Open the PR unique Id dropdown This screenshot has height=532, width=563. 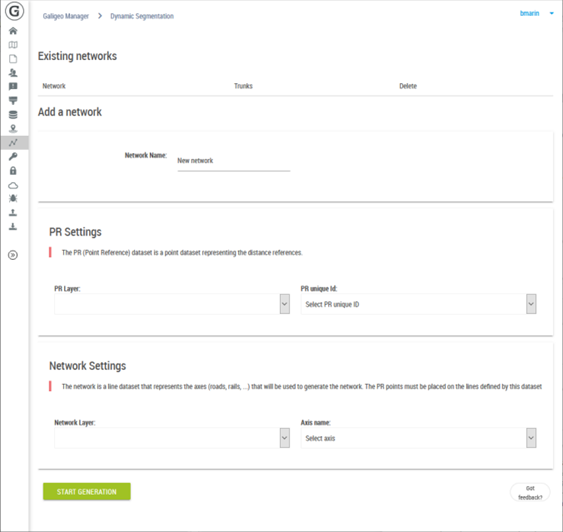(419, 304)
